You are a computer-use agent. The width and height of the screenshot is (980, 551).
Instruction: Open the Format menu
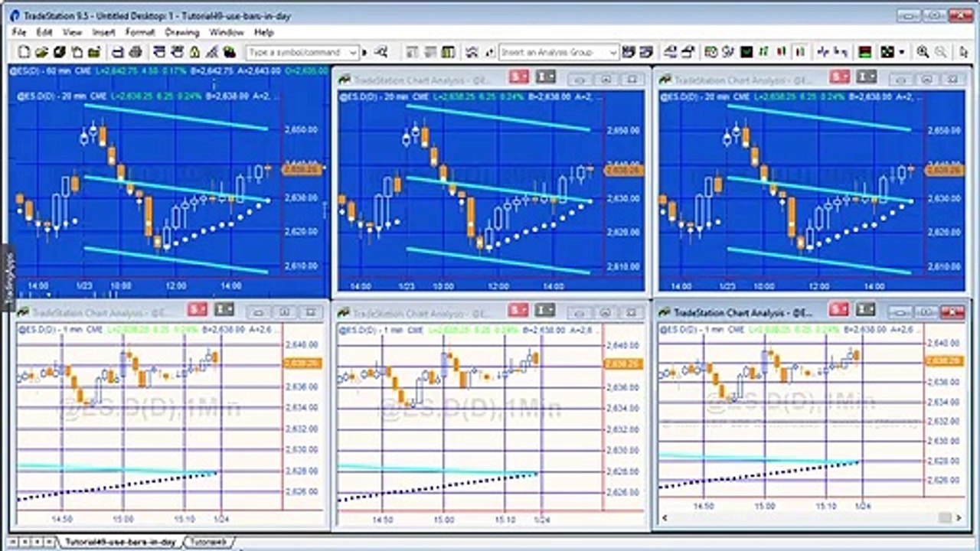(x=140, y=32)
